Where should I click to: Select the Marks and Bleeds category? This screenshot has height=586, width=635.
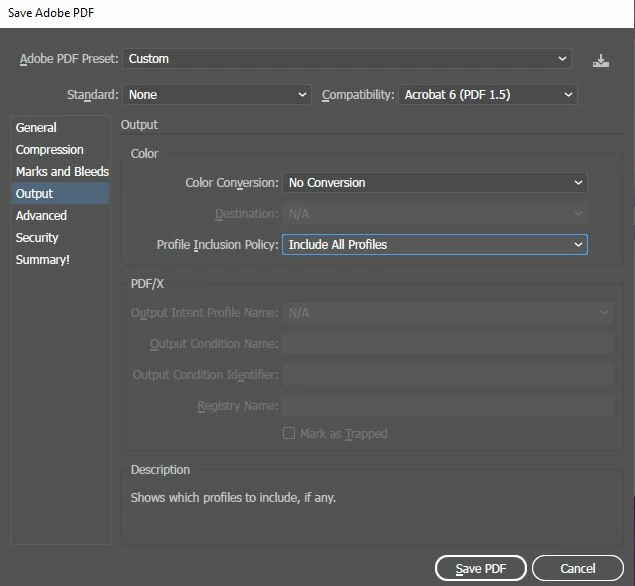(60, 172)
